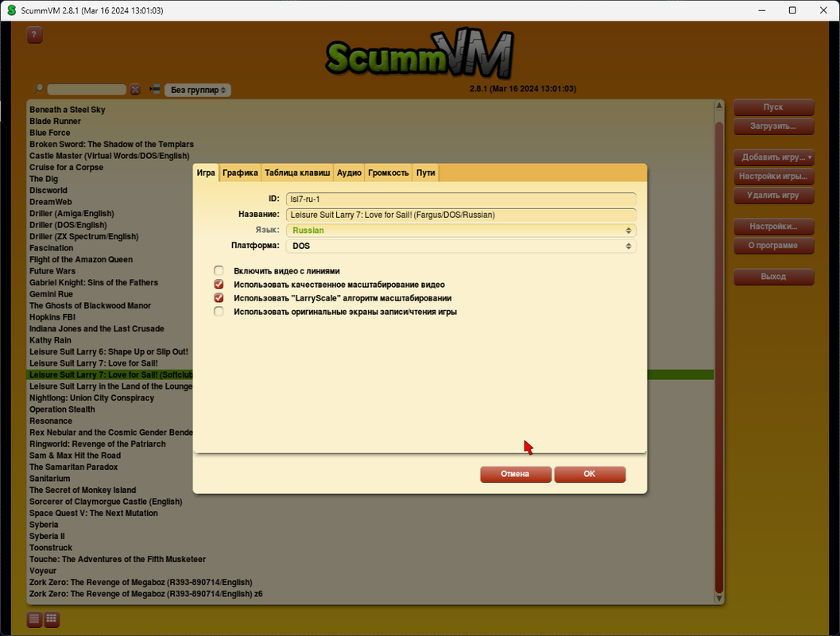This screenshot has width=840, height=636.
Task: Switch to the Графика tab
Action: pyautogui.click(x=240, y=173)
